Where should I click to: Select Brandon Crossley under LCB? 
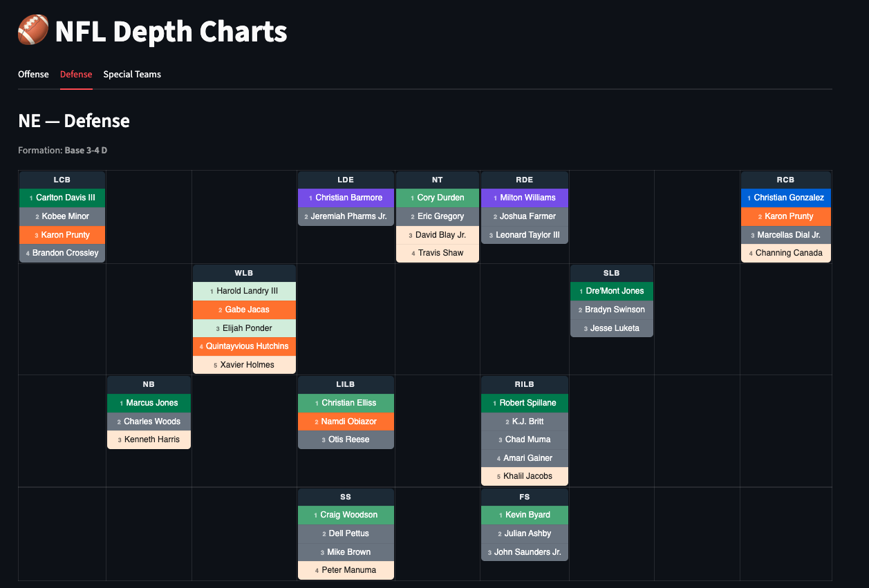click(x=62, y=253)
